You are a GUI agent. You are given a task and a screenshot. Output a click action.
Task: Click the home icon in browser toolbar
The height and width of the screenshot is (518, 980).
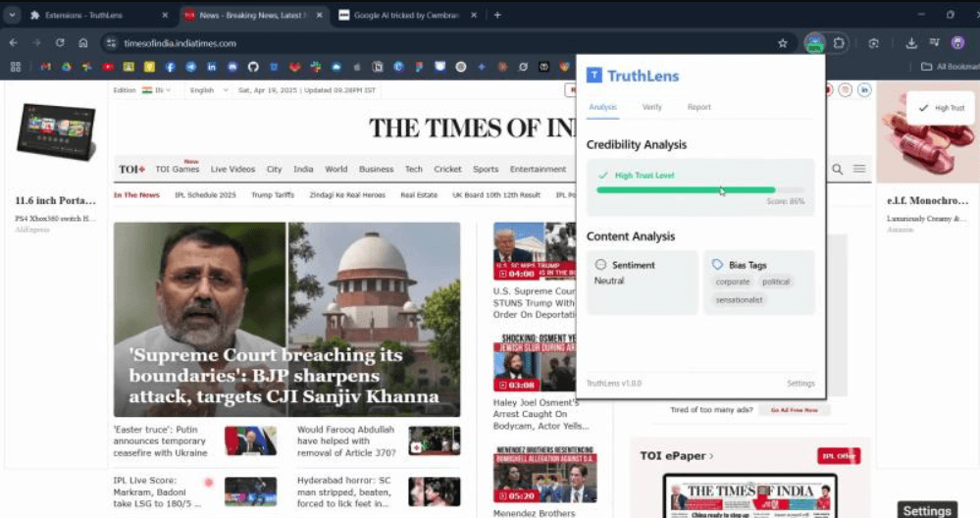pos(83,43)
